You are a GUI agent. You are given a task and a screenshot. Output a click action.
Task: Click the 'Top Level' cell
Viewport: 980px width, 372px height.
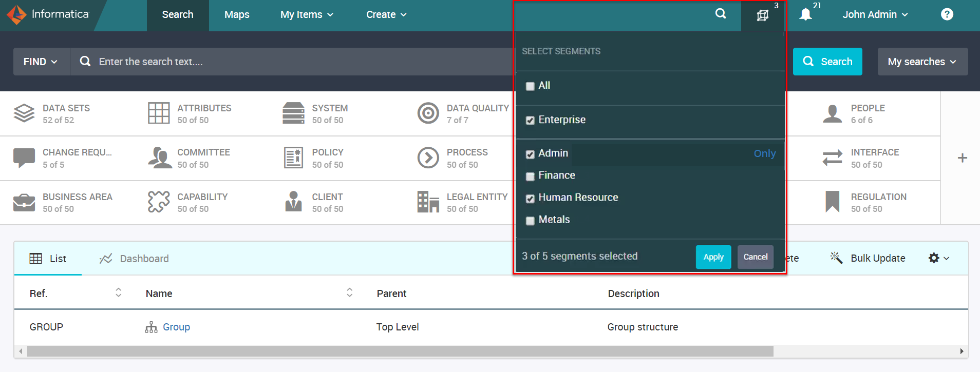[398, 327]
